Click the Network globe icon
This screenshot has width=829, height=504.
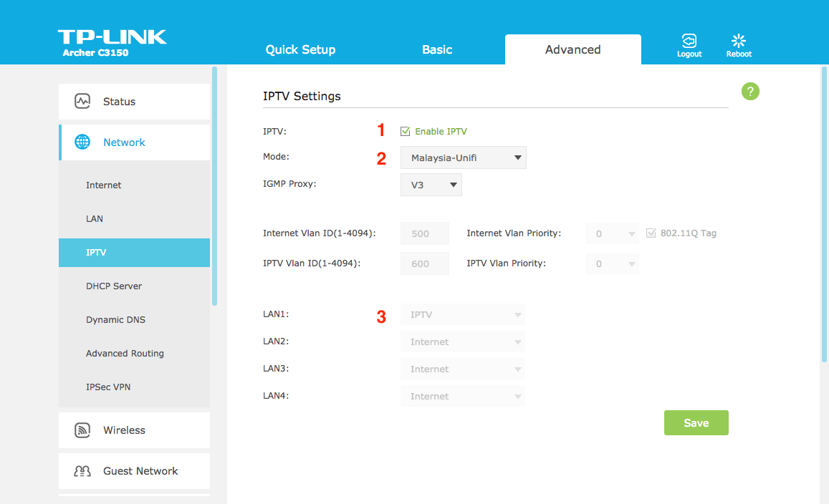coord(82,142)
